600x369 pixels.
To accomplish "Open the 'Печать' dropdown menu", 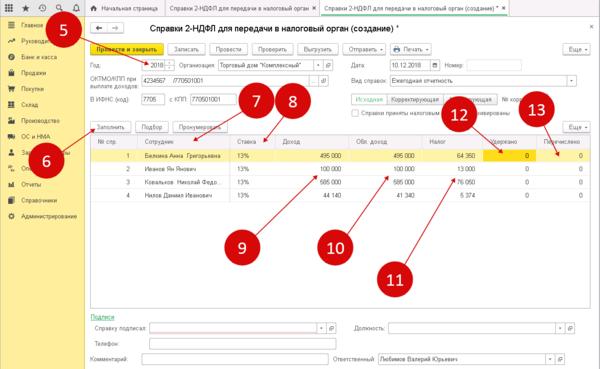I will click(x=411, y=49).
